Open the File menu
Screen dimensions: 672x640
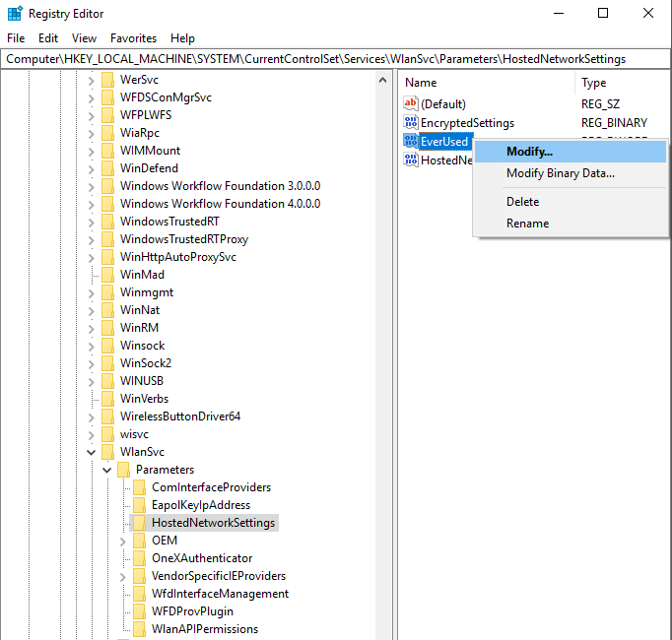16,38
